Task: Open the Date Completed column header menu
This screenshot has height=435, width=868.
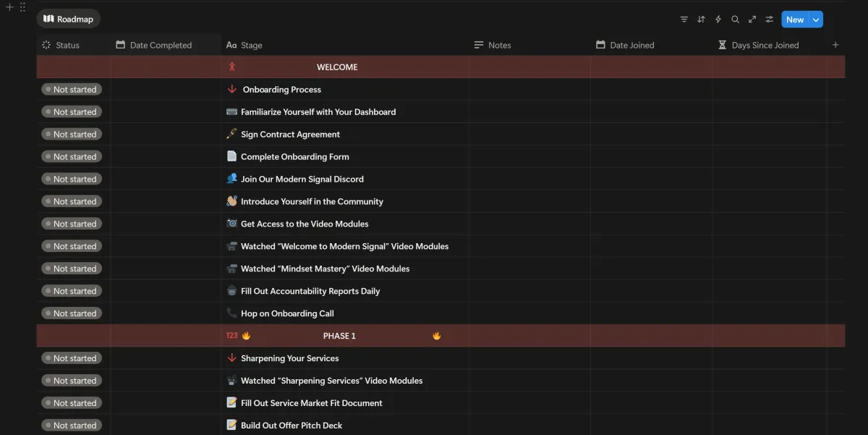Action: [x=166, y=45]
